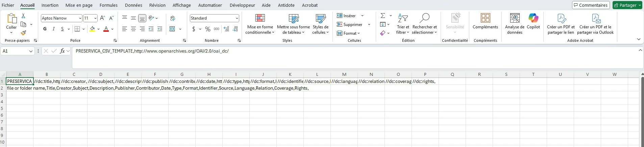Click the Coller paste icon

11,18
